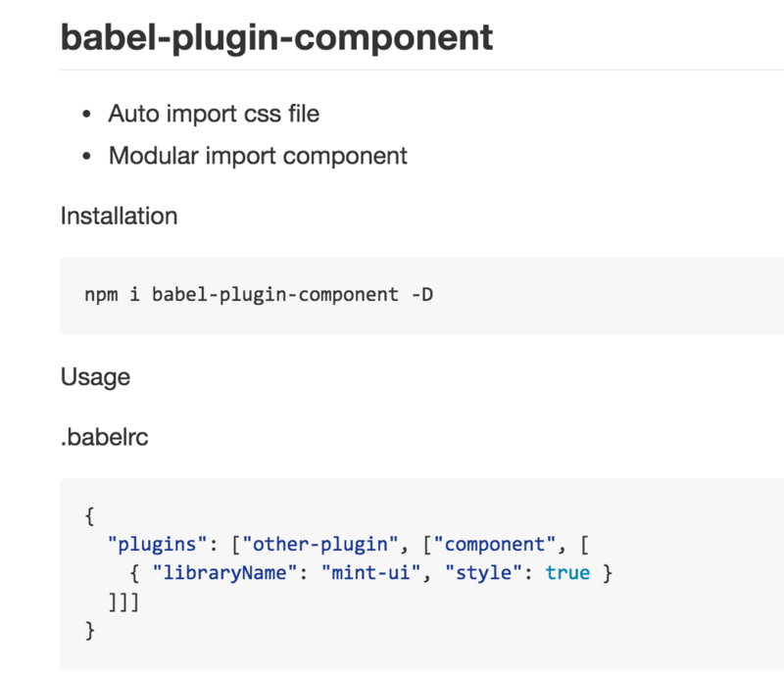The width and height of the screenshot is (784, 677).
Task: Click the Installation section label
Action: pos(119,216)
